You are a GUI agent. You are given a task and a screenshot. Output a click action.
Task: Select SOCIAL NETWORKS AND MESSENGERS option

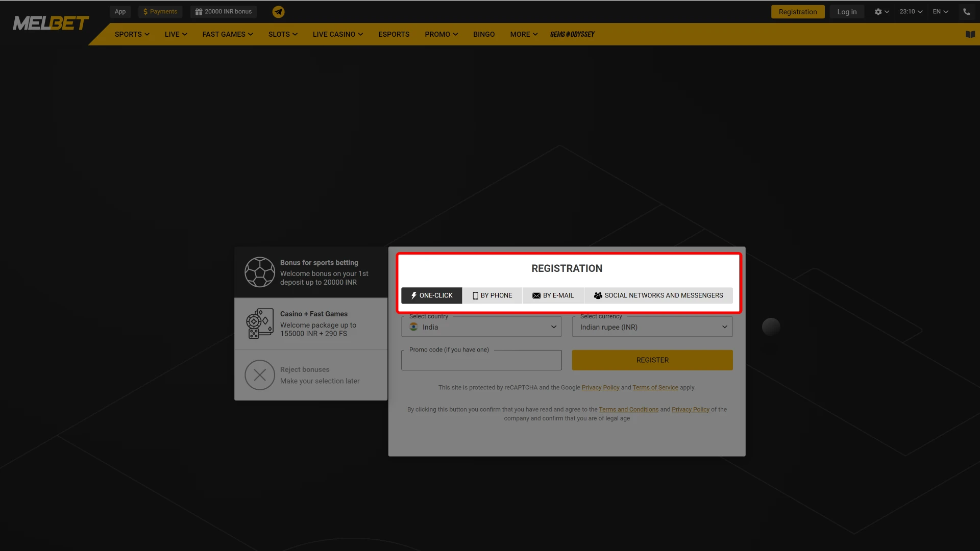click(657, 295)
